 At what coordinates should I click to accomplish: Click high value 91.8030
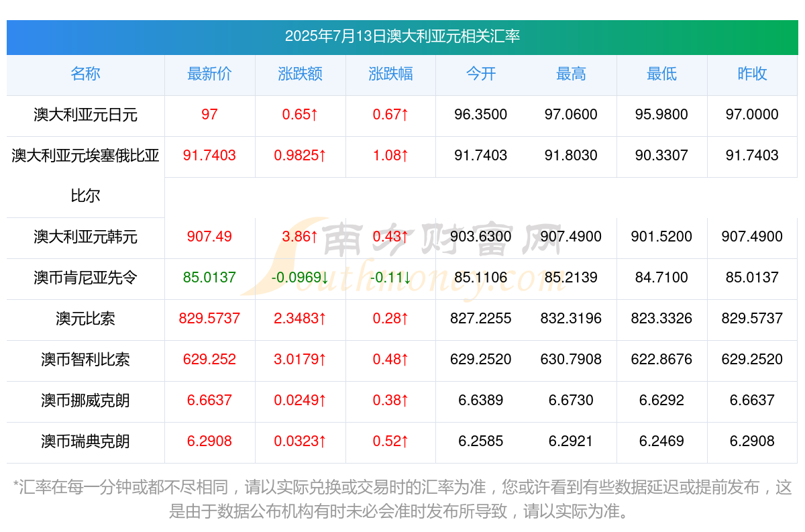571,156
